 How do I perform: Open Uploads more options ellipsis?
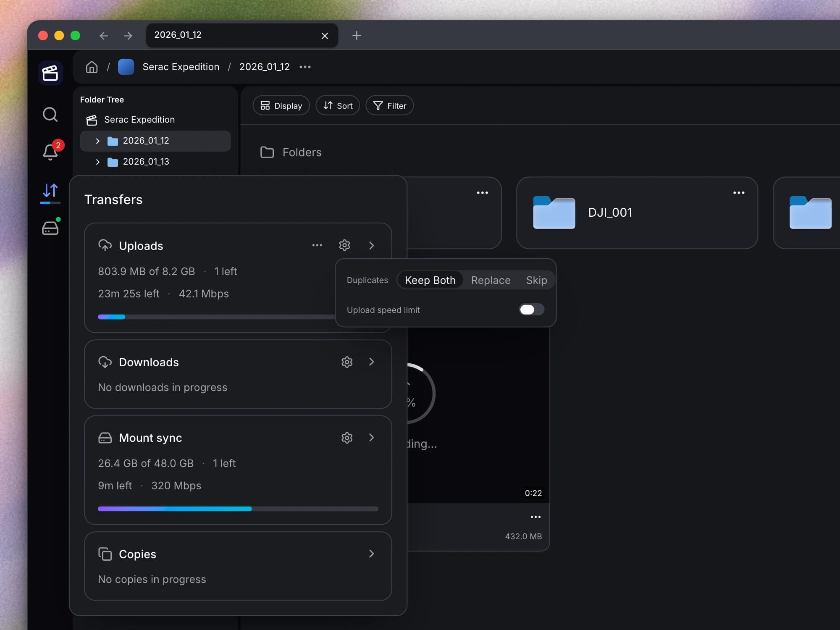pyautogui.click(x=317, y=245)
